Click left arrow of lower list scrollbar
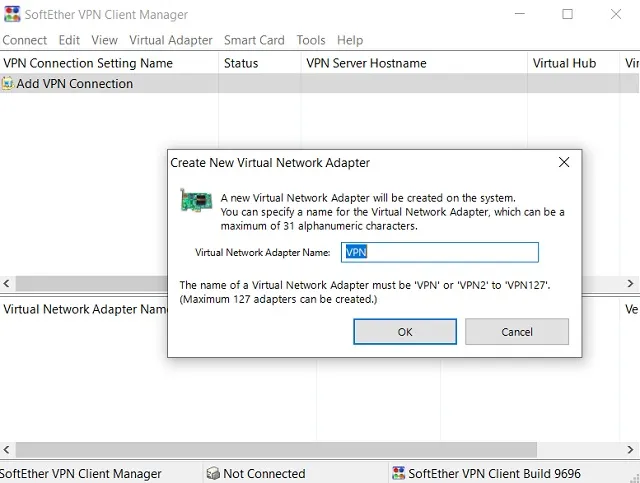This screenshot has width=640, height=483. (7, 450)
